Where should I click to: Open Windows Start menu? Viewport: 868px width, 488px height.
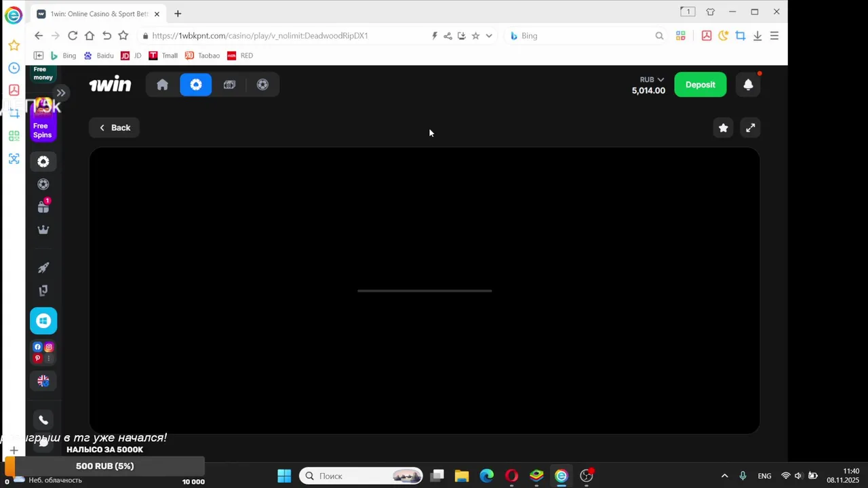(x=284, y=476)
